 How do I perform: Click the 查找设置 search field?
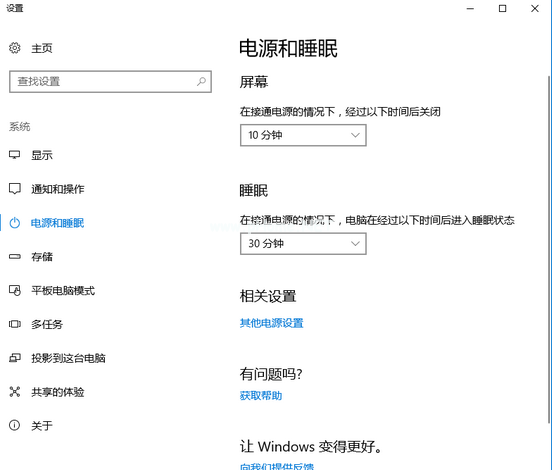(x=110, y=82)
